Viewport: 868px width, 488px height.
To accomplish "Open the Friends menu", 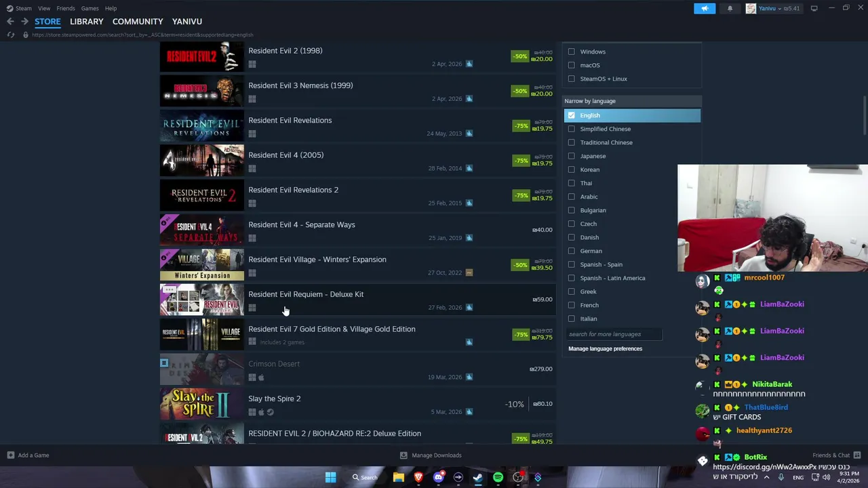I will tap(66, 8).
